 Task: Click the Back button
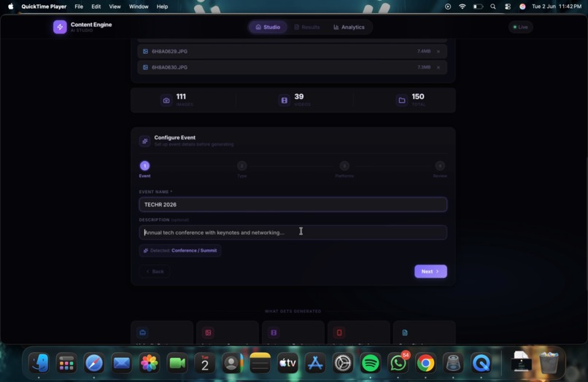[155, 271]
